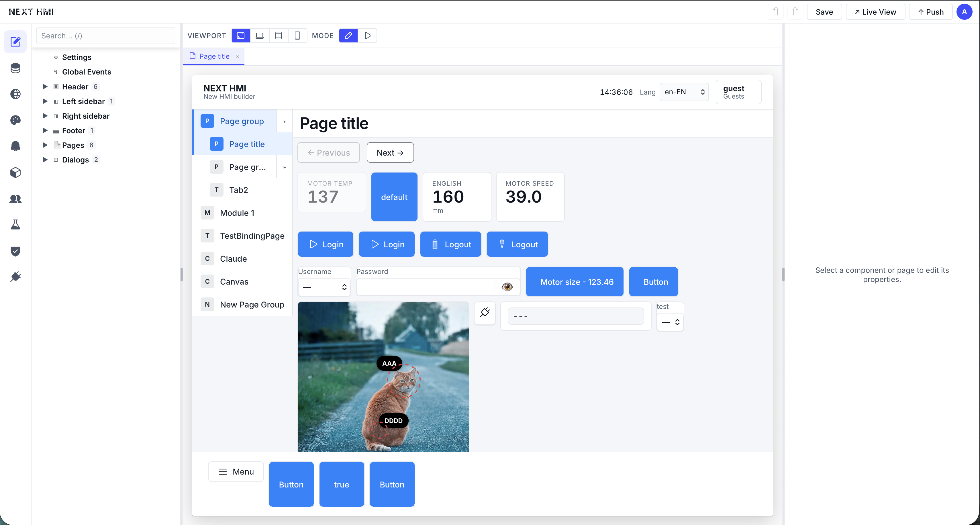
Task: Switch to preview play mode
Action: point(367,35)
